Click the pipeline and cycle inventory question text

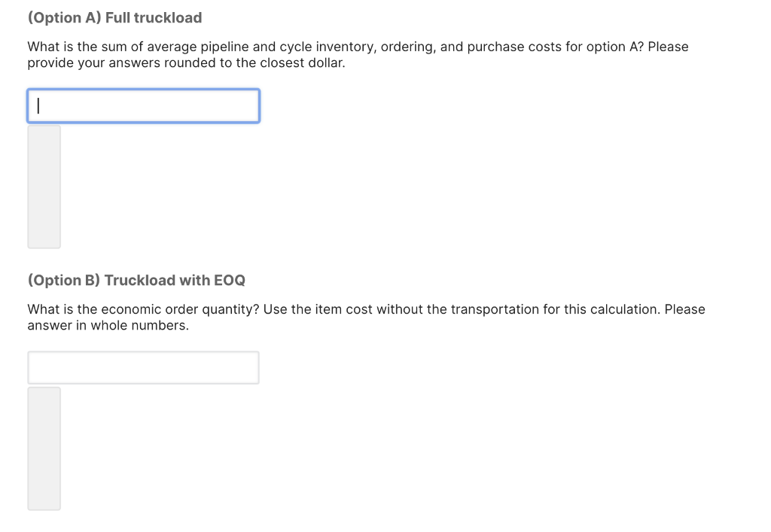pos(358,54)
